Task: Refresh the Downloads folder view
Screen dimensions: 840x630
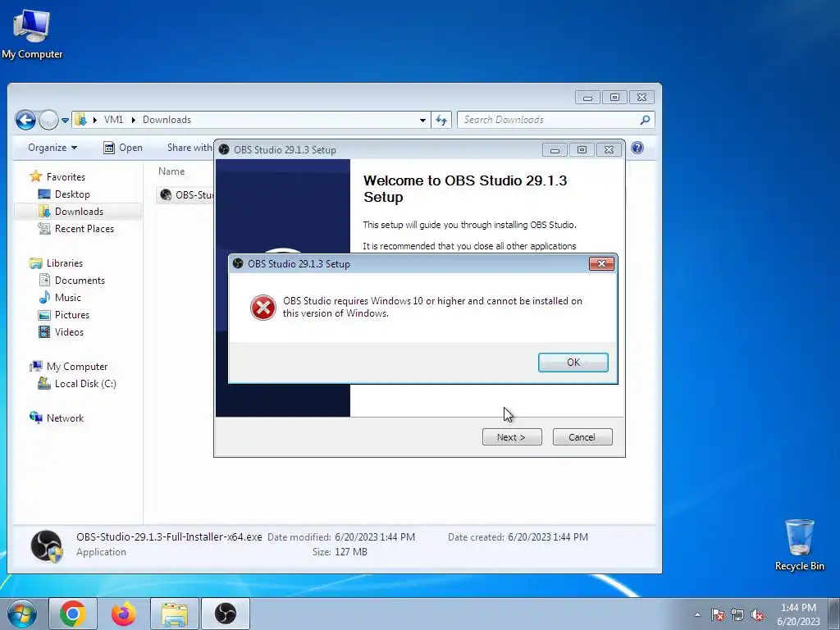Action: point(441,120)
